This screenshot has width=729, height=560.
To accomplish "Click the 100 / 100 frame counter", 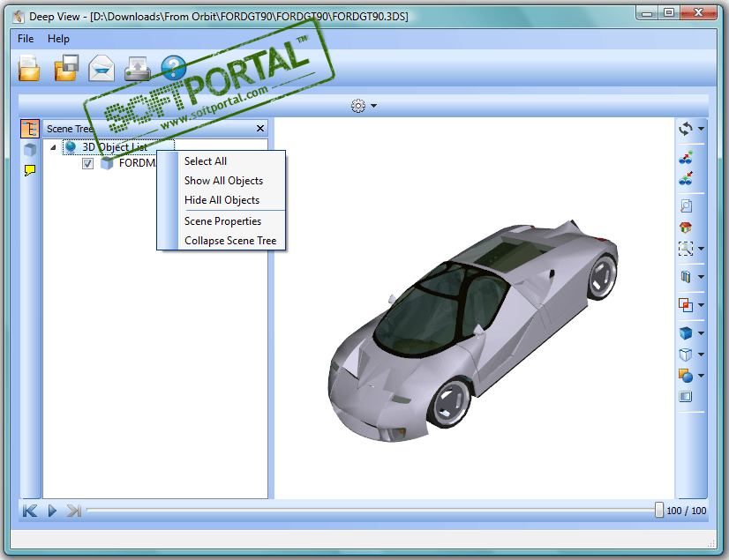I will (687, 511).
